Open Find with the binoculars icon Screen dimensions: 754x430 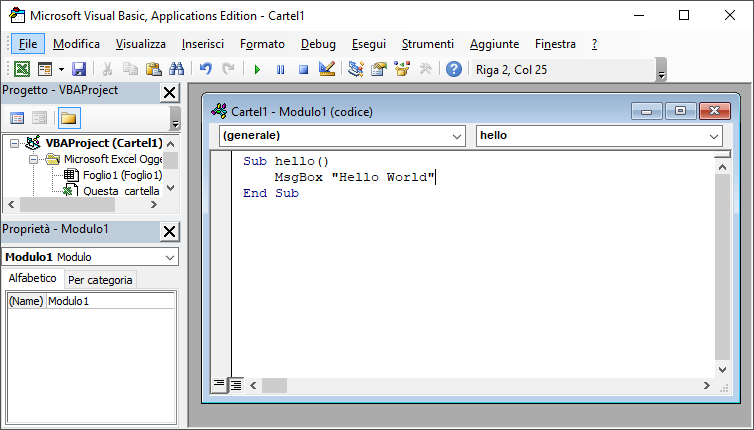point(176,69)
